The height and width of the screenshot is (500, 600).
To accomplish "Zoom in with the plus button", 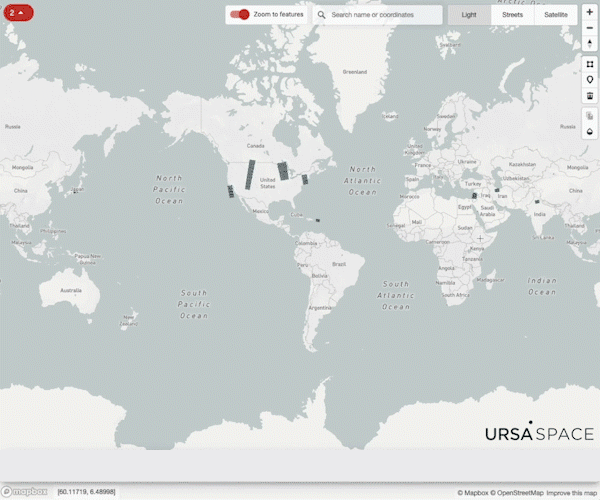I will 589,12.
